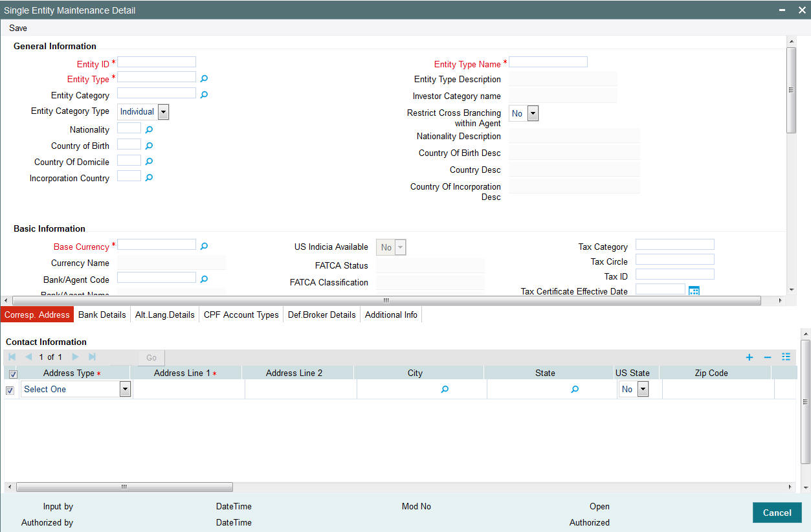Switch to Bank Details tab
The width and height of the screenshot is (811, 532).
(102, 315)
